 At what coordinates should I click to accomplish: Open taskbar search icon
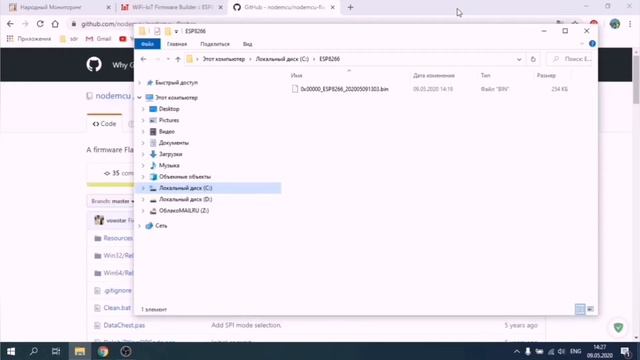(34, 351)
